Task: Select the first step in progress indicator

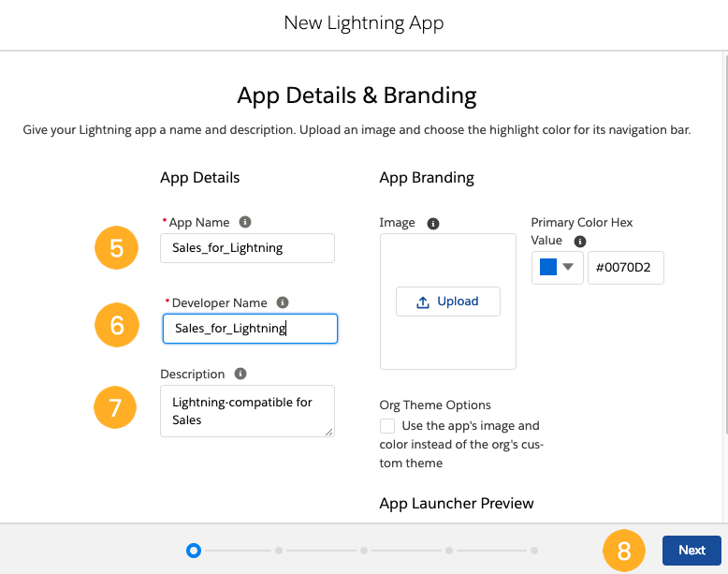Action: [x=194, y=551]
